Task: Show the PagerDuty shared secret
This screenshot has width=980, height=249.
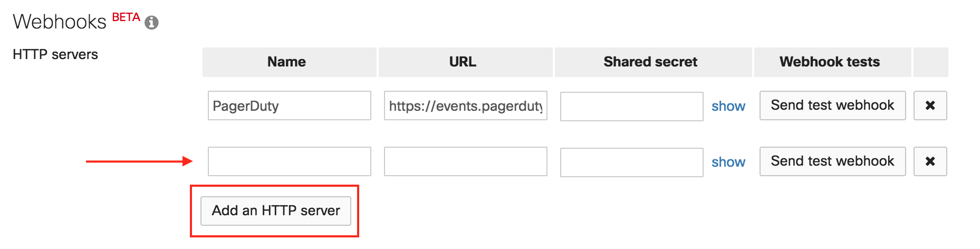Action: click(728, 106)
